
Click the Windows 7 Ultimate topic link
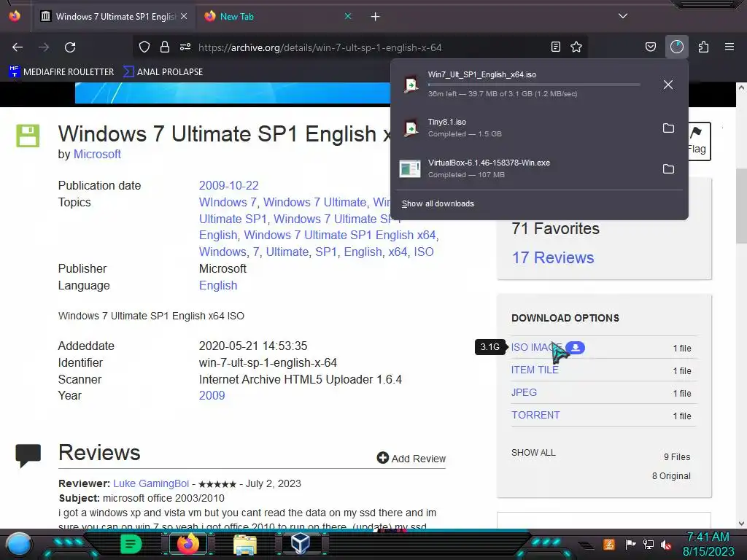click(314, 202)
